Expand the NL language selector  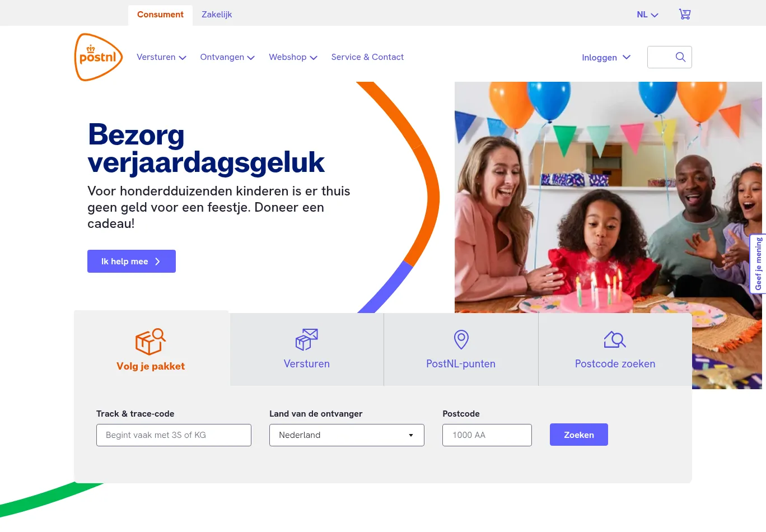[x=647, y=15]
